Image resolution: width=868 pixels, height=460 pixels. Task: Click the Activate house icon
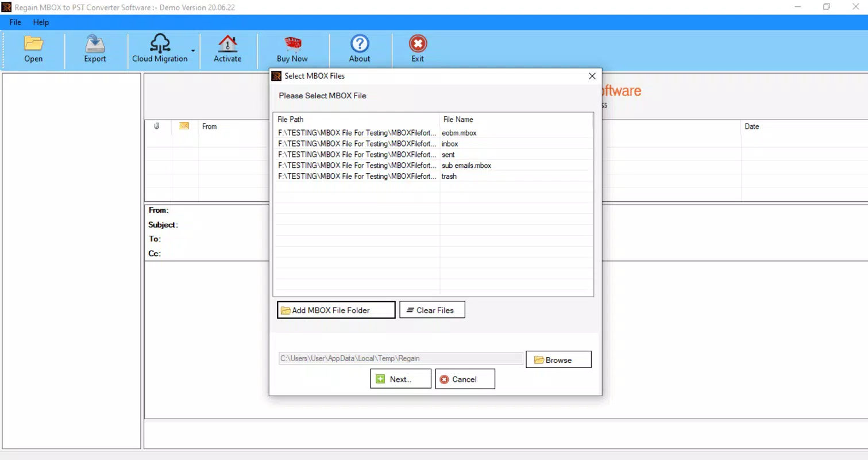[x=227, y=44]
